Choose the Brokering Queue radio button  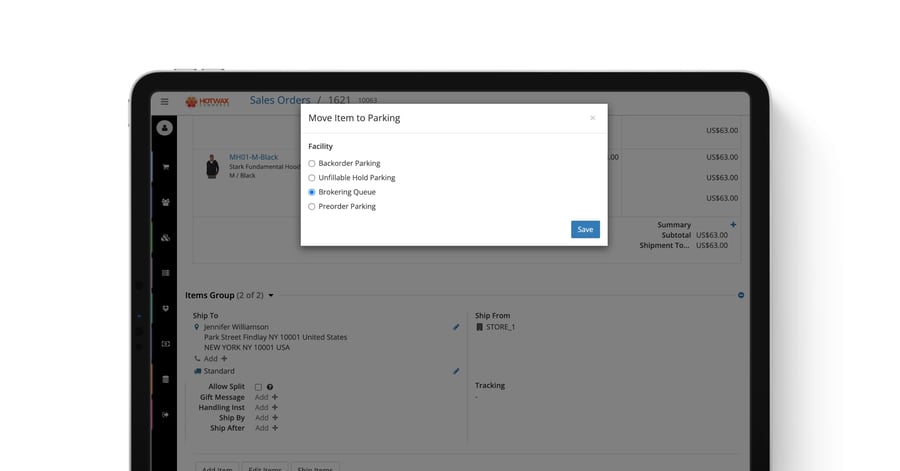point(312,192)
